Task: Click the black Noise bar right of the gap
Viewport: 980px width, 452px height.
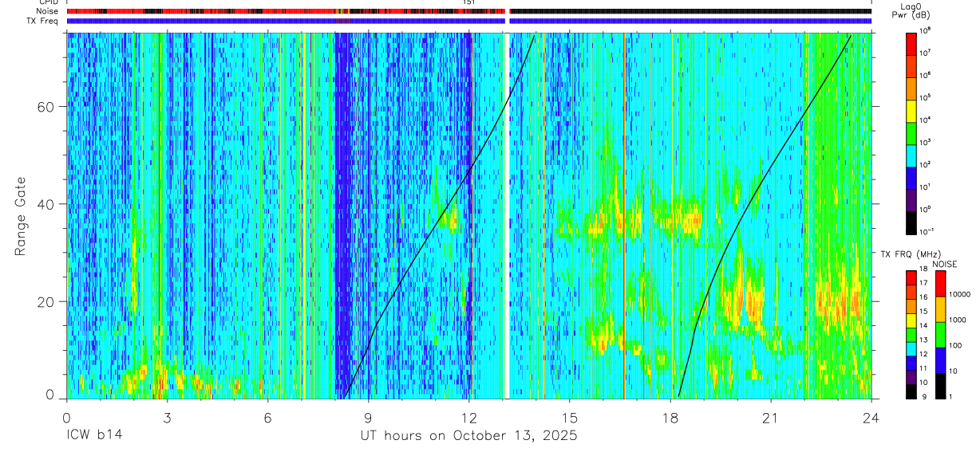Action: [690, 11]
